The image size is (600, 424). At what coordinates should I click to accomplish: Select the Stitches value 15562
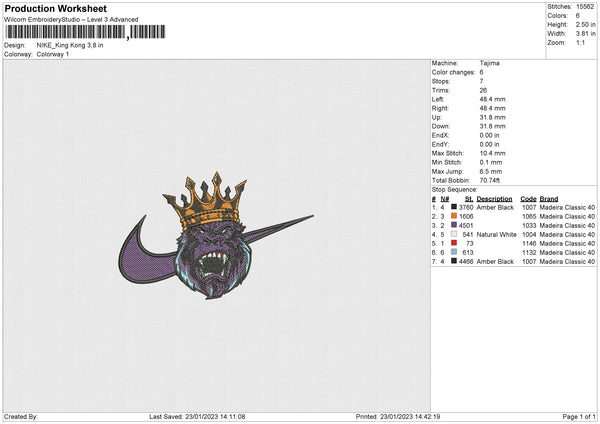[585, 7]
